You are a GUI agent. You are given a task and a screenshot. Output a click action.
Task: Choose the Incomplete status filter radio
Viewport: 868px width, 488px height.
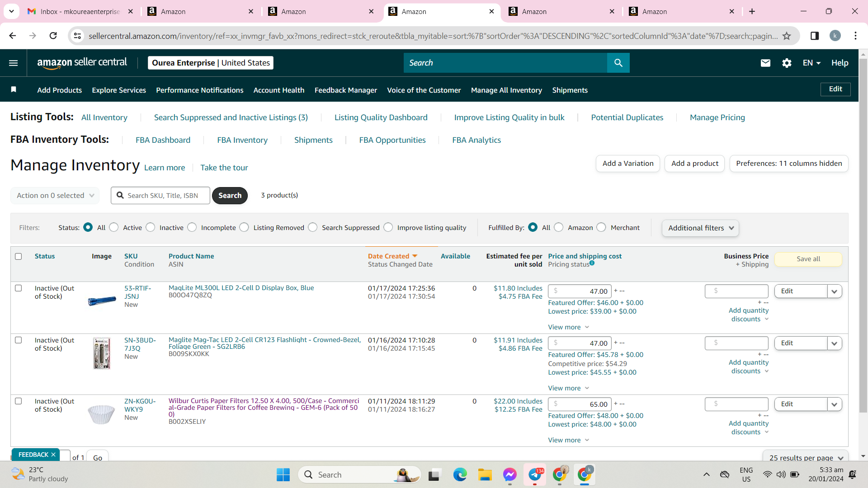click(192, 227)
